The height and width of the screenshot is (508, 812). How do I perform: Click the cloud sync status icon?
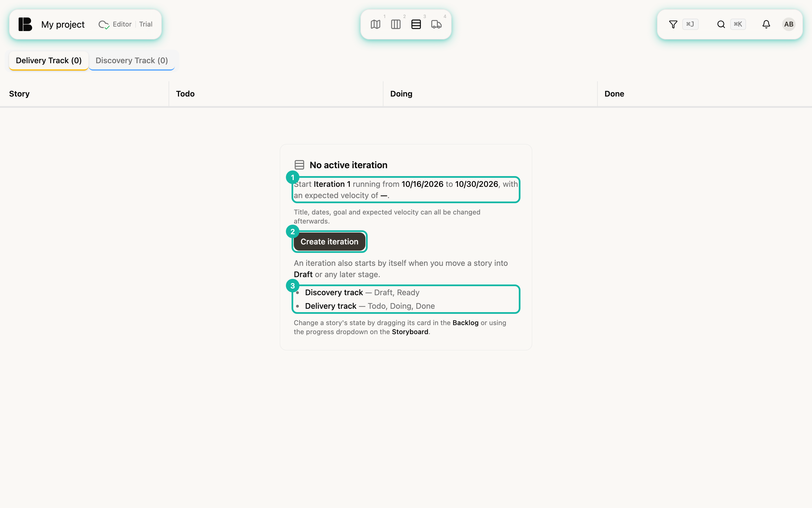click(104, 25)
